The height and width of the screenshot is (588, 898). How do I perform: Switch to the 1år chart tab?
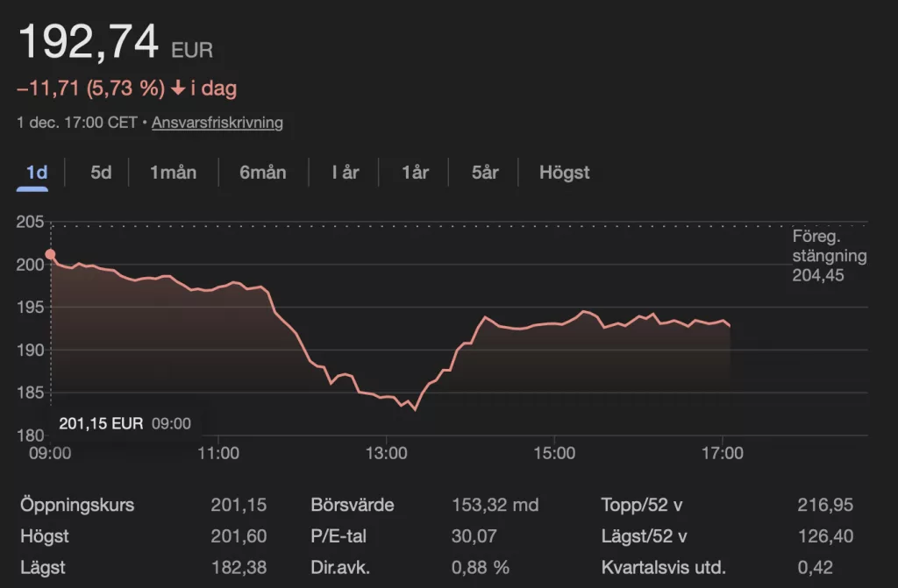click(415, 173)
